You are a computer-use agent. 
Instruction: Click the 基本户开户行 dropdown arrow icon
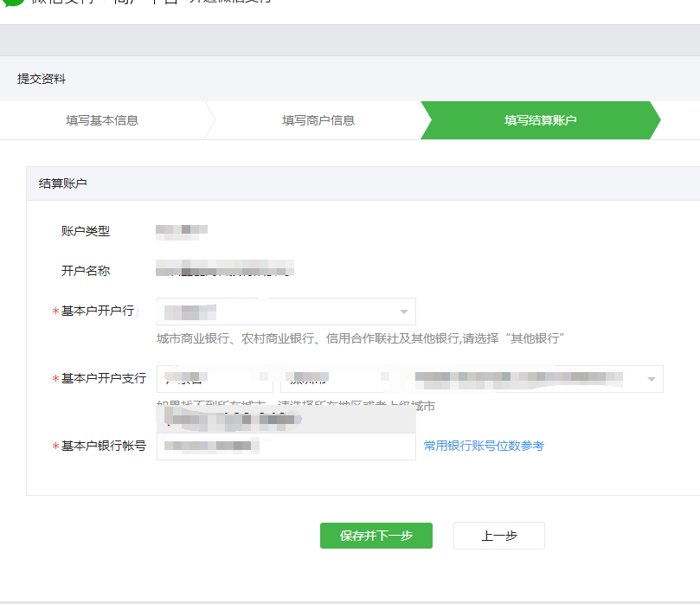click(x=403, y=312)
